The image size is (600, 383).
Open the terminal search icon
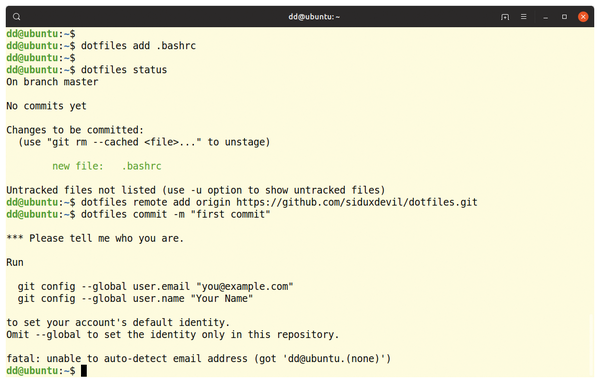point(16,16)
